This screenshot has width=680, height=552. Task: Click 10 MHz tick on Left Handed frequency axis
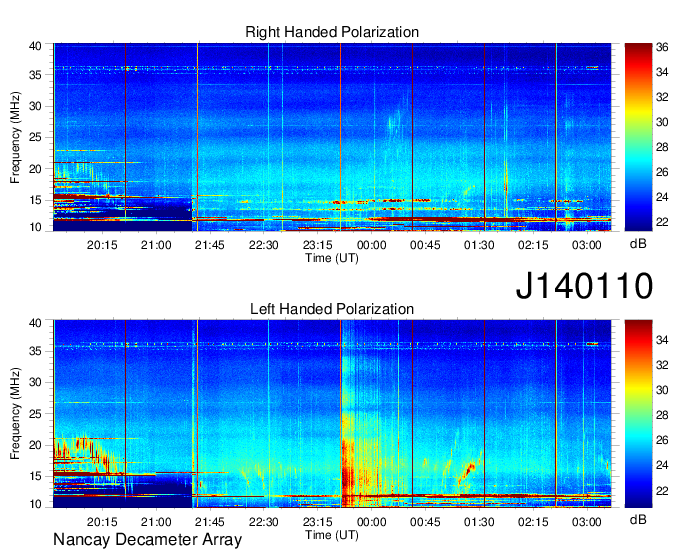(35, 504)
